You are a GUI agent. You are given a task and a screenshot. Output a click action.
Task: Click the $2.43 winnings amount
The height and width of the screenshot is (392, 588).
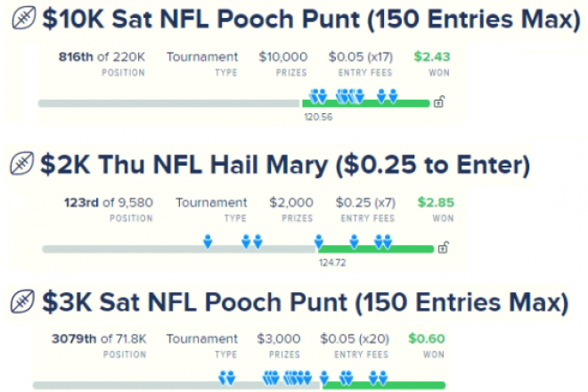431,57
